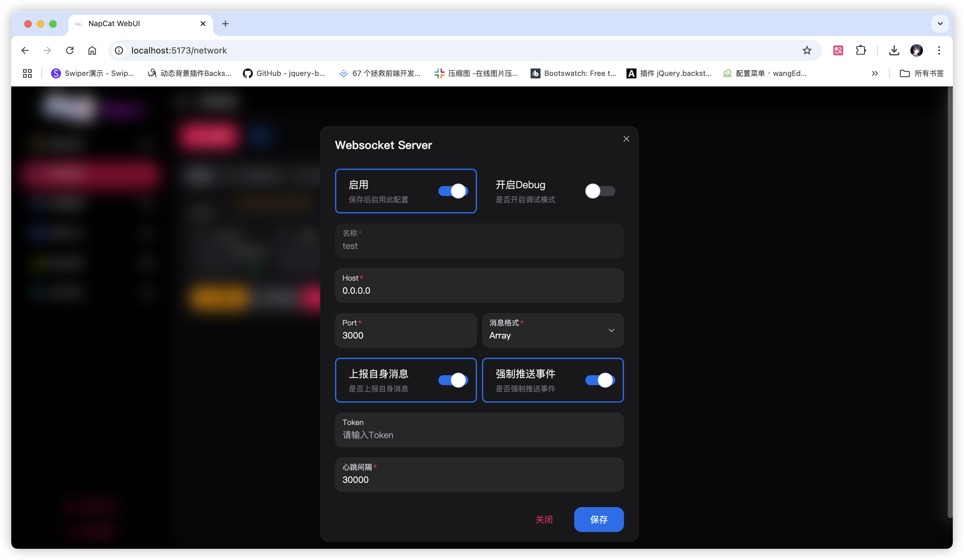This screenshot has height=560, width=964.
Task: Close the NapCat WebUI tab
Action: click(x=203, y=24)
